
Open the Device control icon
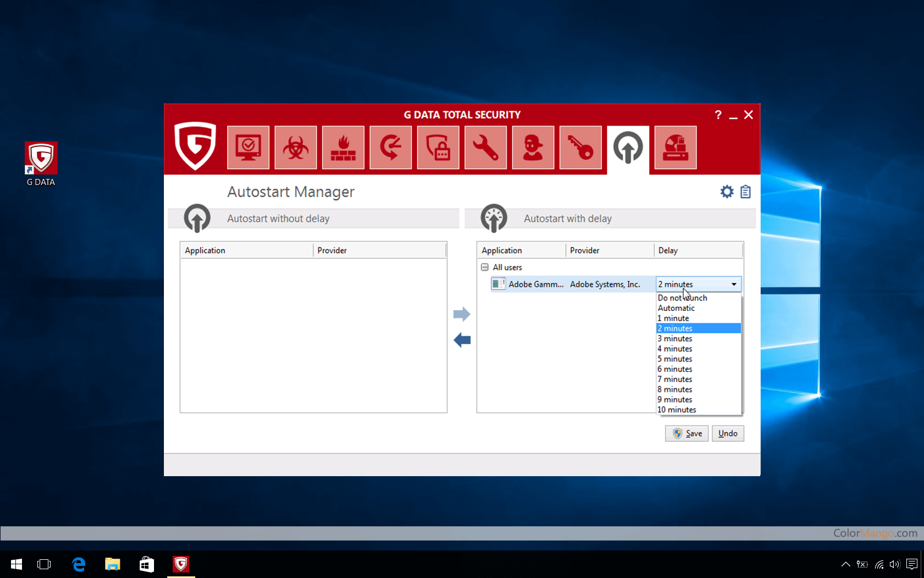(x=675, y=148)
